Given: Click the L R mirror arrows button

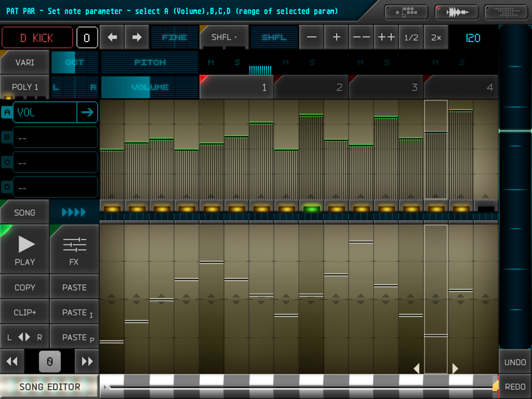Looking at the screenshot, I should click(24, 337).
